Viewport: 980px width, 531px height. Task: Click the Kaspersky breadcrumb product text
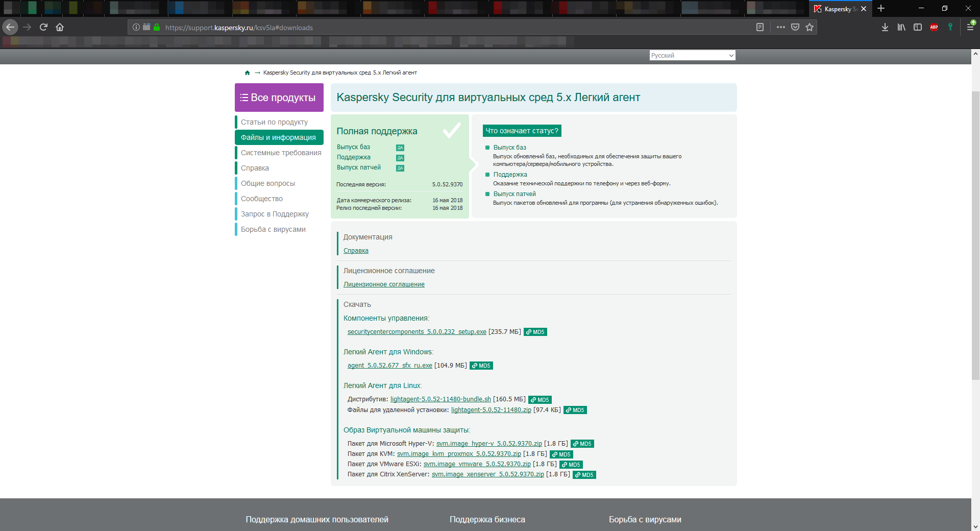pyautogui.click(x=340, y=73)
